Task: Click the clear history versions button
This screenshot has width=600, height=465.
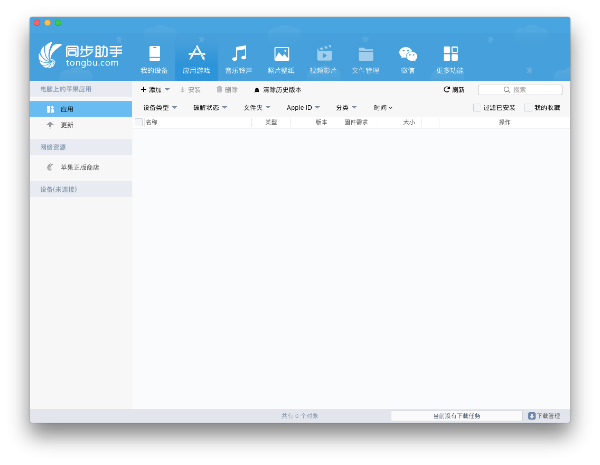Action: [278, 90]
